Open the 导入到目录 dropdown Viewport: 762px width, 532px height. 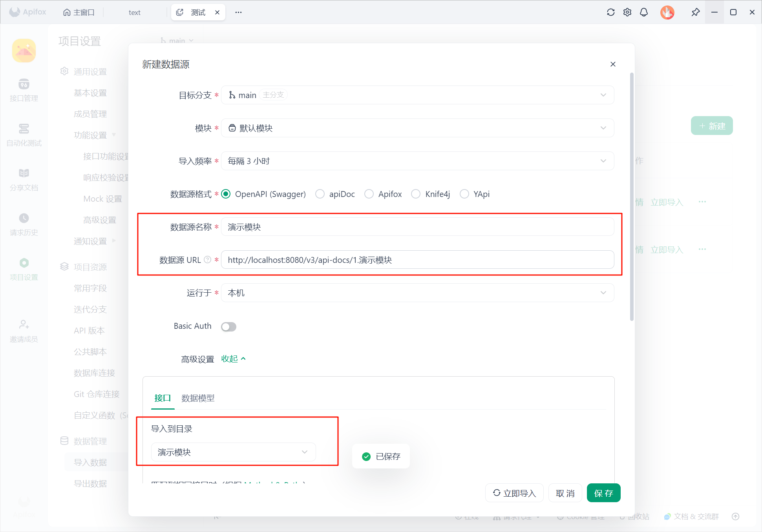[x=233, y=452]
